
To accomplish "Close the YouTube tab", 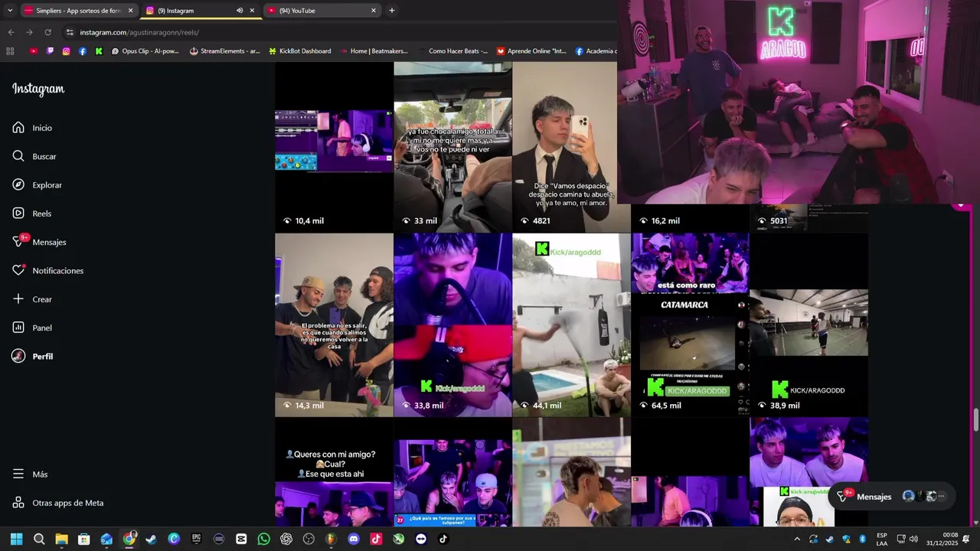I will [374, 11].
